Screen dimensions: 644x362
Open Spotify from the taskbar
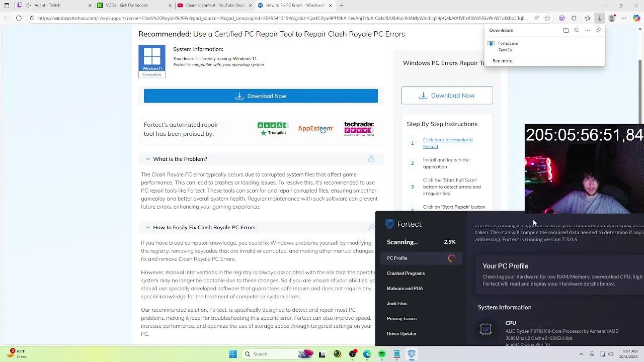point(382,354)
